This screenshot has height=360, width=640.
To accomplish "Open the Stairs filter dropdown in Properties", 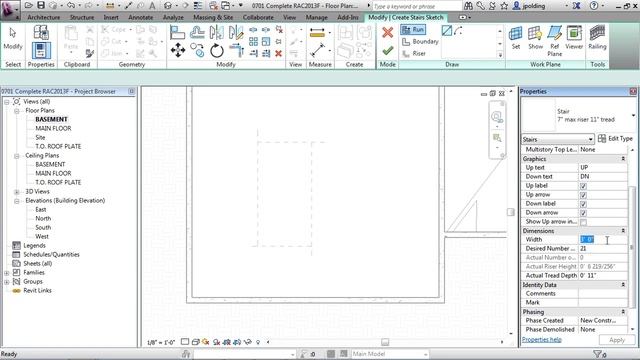I will click(x=558, y=139).
